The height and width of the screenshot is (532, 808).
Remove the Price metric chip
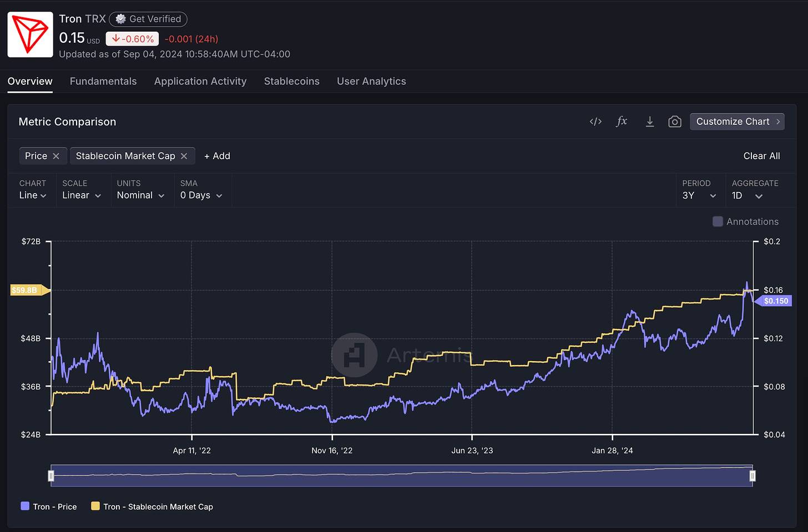(x=56, y=156)
